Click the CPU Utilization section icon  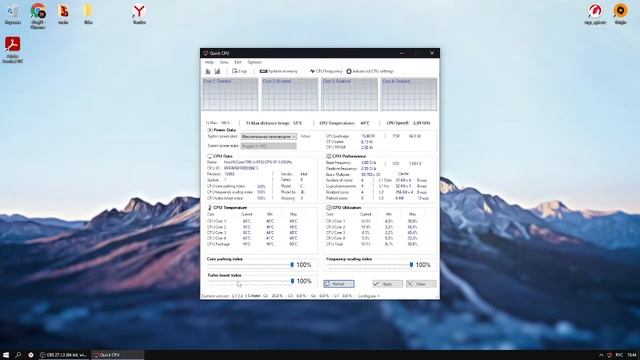(x=329, y=207)
